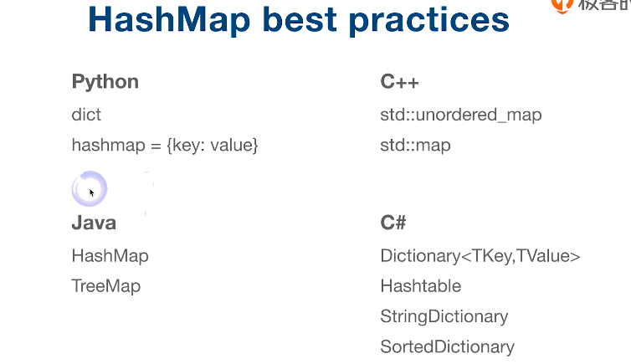The width and height of the screenshot is (631, 364).
Task: Click the purple cursor highlight circle
Action: (90, 188)
